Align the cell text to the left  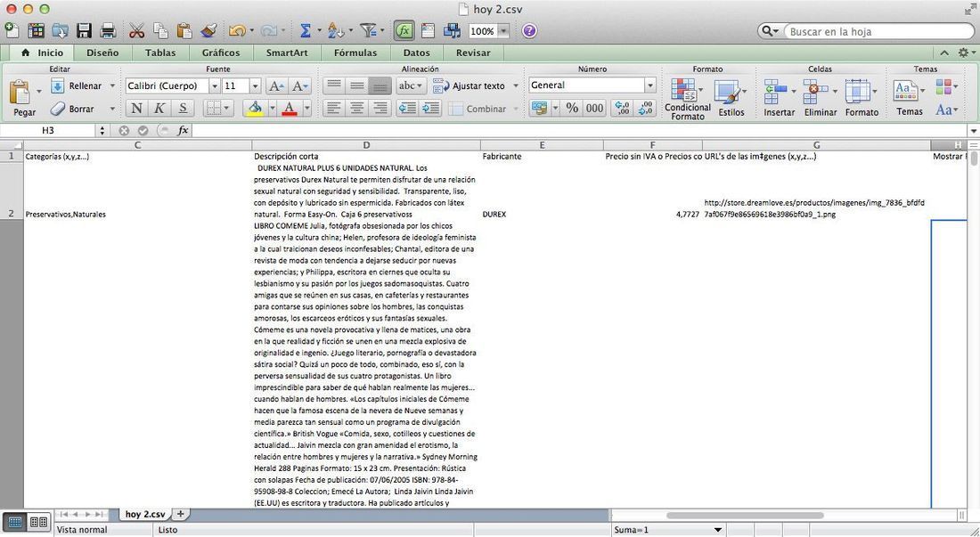tap(334, 109)
